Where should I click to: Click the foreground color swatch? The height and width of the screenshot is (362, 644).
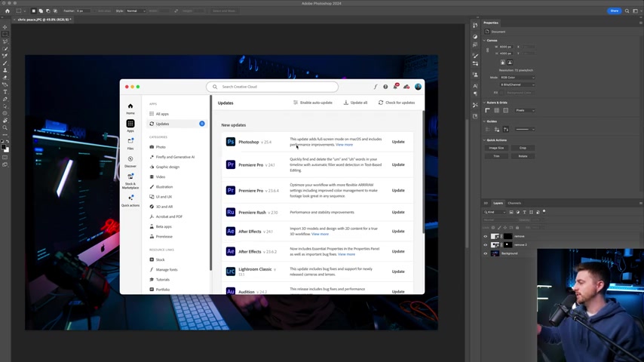4,147
